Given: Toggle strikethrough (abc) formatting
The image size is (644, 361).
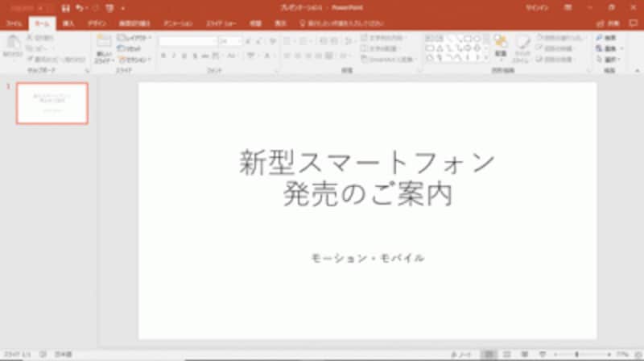Looking at the screenshot, I should (x=205, y=56).
